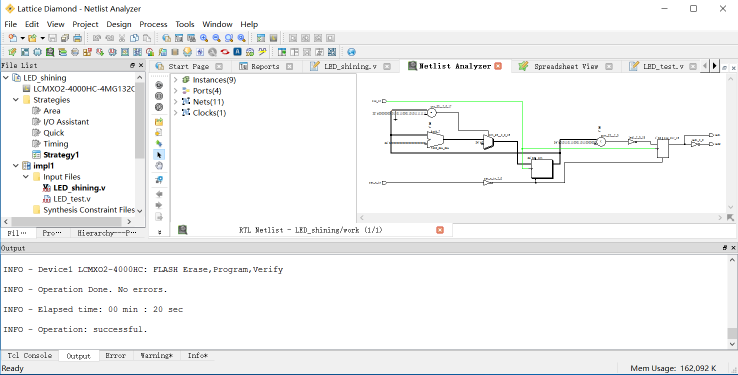Screen dimensions: 738x375
Task: Click the red refresh arrows icon in toolbar
Action: click(225, 52)
